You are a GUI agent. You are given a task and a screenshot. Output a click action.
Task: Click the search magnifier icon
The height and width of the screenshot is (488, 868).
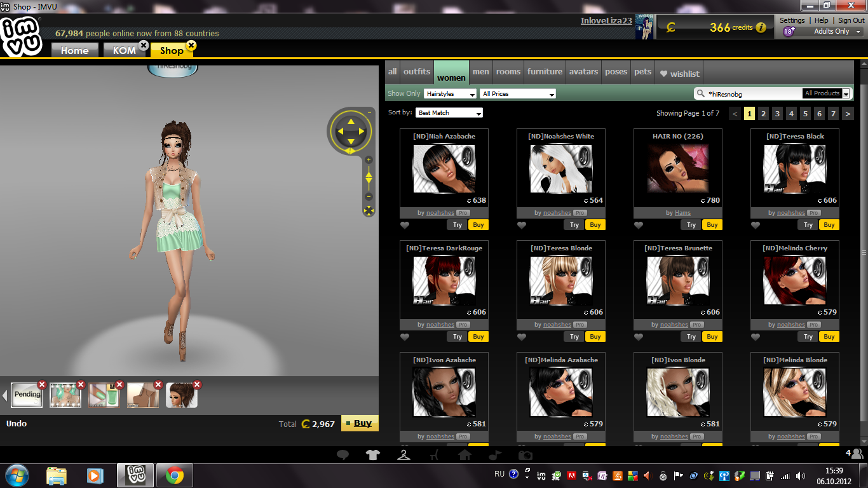click(702, 93)
